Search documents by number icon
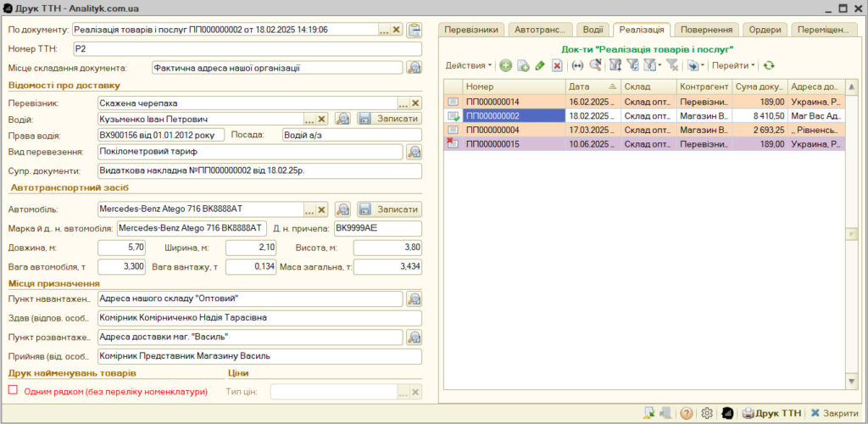The image size is (868, 424). coord(595,65)
